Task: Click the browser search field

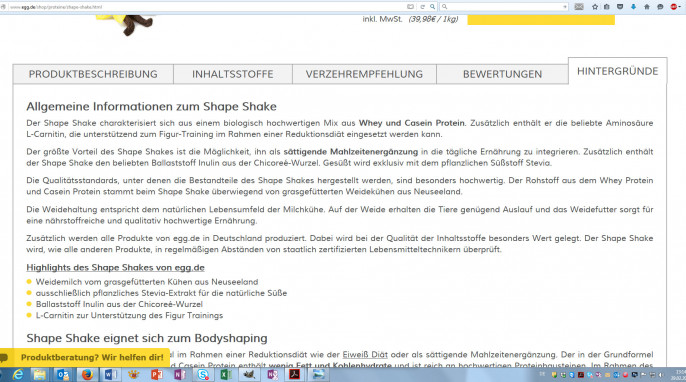Action: coord(503,7)
